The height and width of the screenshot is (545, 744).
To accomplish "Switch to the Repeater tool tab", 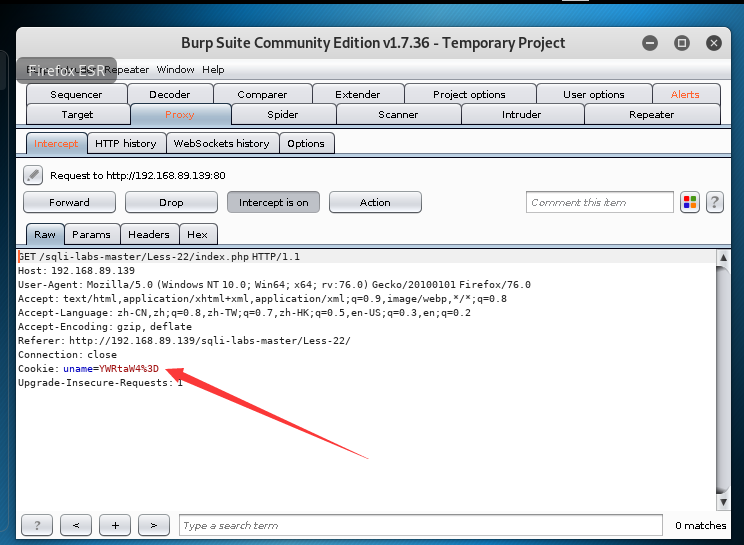I will click(651, 114).
